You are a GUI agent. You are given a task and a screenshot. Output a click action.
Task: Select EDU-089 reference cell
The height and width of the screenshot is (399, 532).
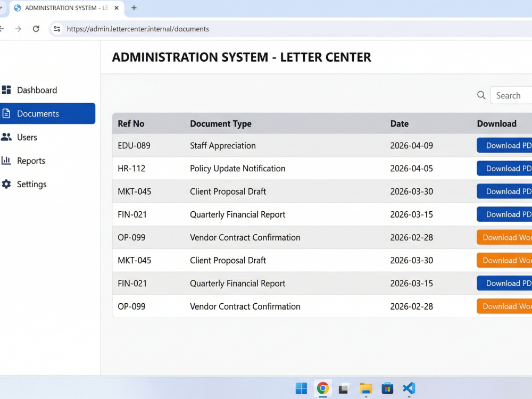(x=134, y=146)
